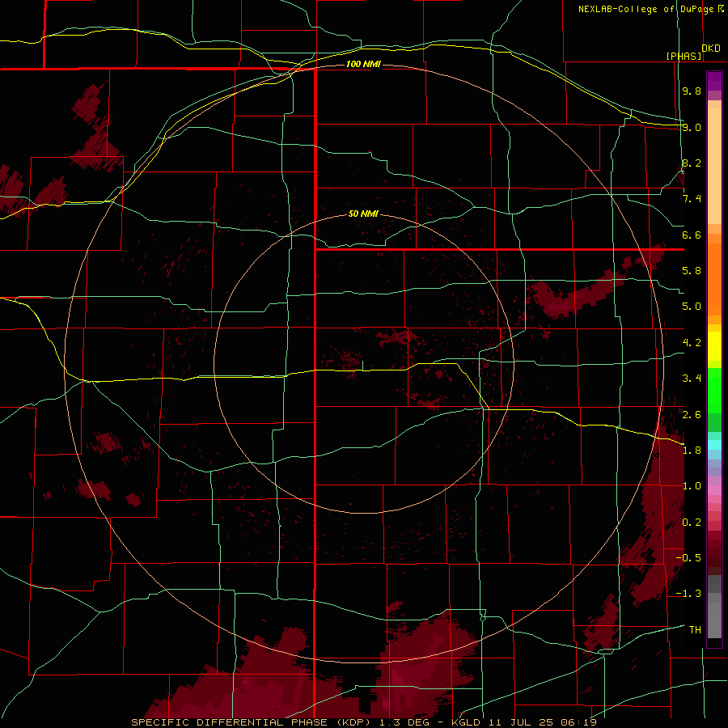Click the 1.0 legend value
Screen dimensions: 728x728
(692, 486)
